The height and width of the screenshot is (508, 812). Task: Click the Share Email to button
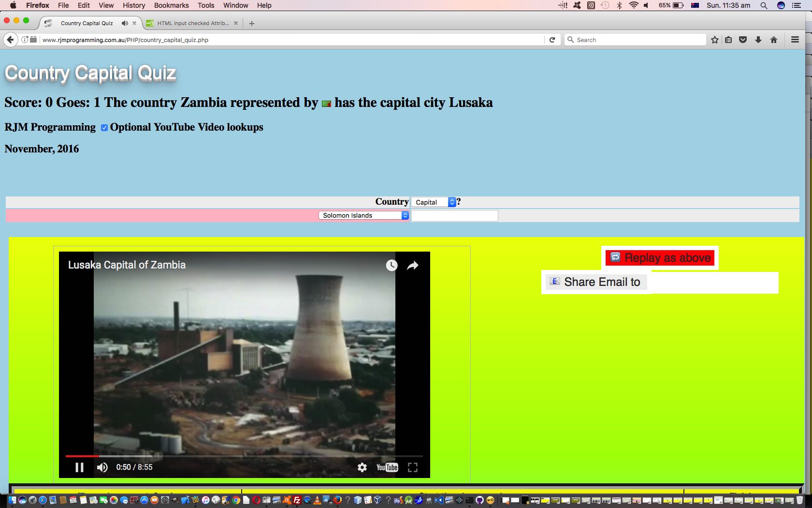pyautogui.click(x=595, y=282)
